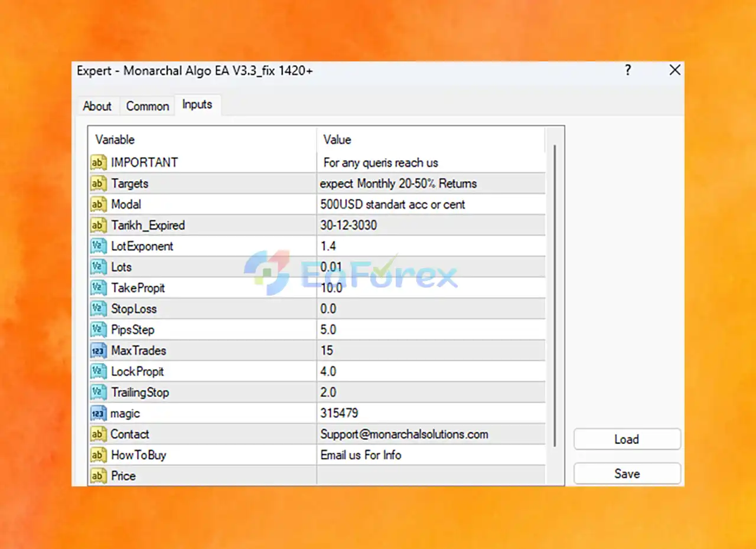This screenshot has height=549, width=756.
Task: Click the Price variable name
Action: (123, 476)
